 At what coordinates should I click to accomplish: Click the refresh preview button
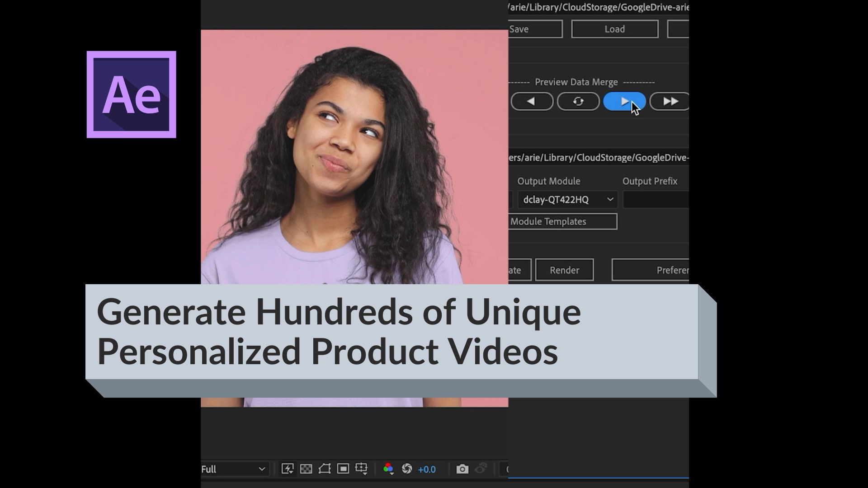pyautogui.click(x=578, y=101)
